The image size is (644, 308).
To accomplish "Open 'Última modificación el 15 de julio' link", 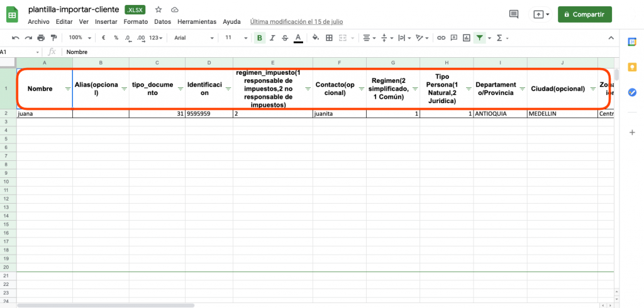I will [x=297, y=22].
